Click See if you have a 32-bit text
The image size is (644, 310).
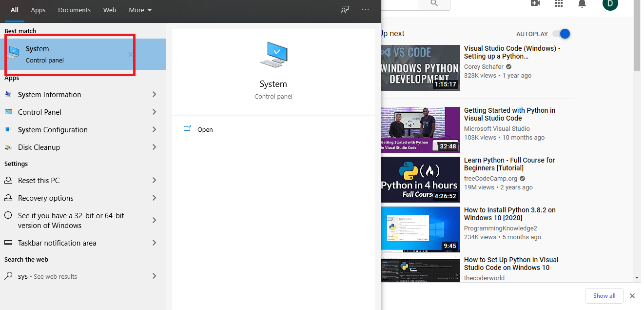click(71, 220)
